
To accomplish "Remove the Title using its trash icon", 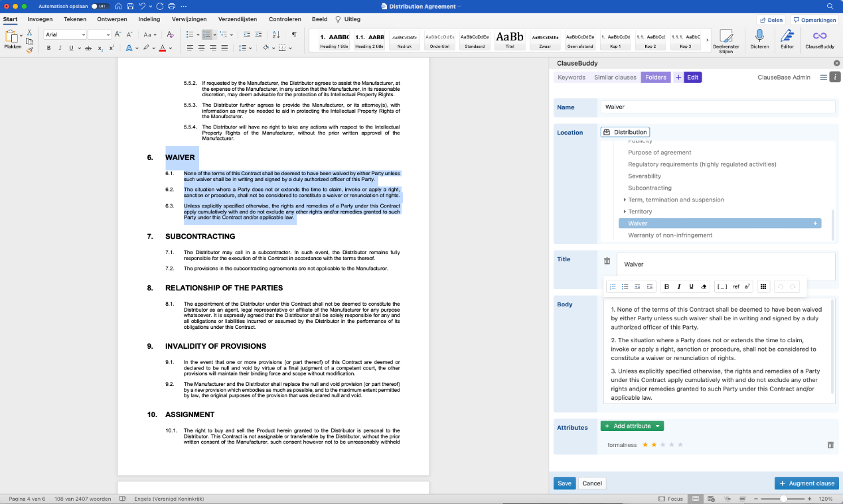I will [607, 261].
